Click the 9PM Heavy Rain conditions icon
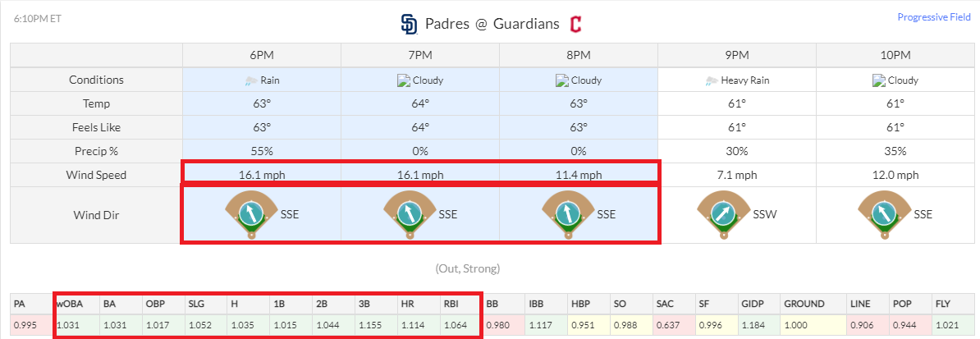The image size is (980, 339). [x=710, y=81]
